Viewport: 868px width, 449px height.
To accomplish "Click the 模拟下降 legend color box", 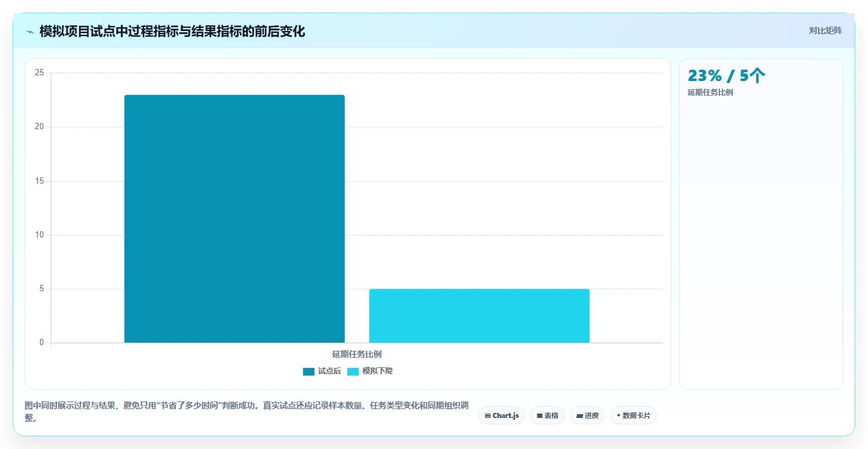I will 353,371.
